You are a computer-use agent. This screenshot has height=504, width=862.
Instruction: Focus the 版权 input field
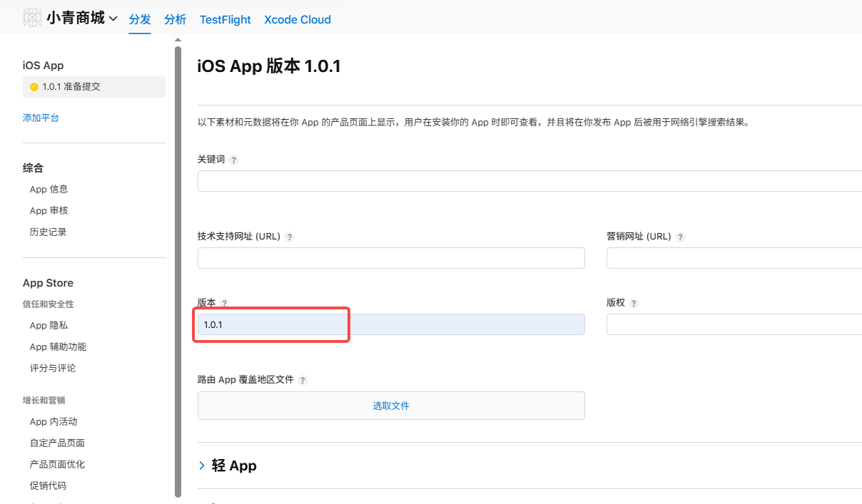click(x=734, y=324)
